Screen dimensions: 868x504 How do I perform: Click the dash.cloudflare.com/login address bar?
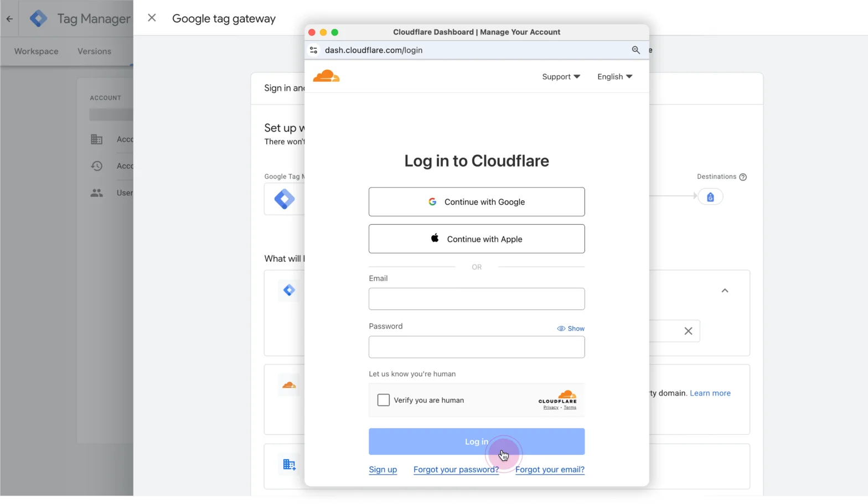[x=476, y=50]
